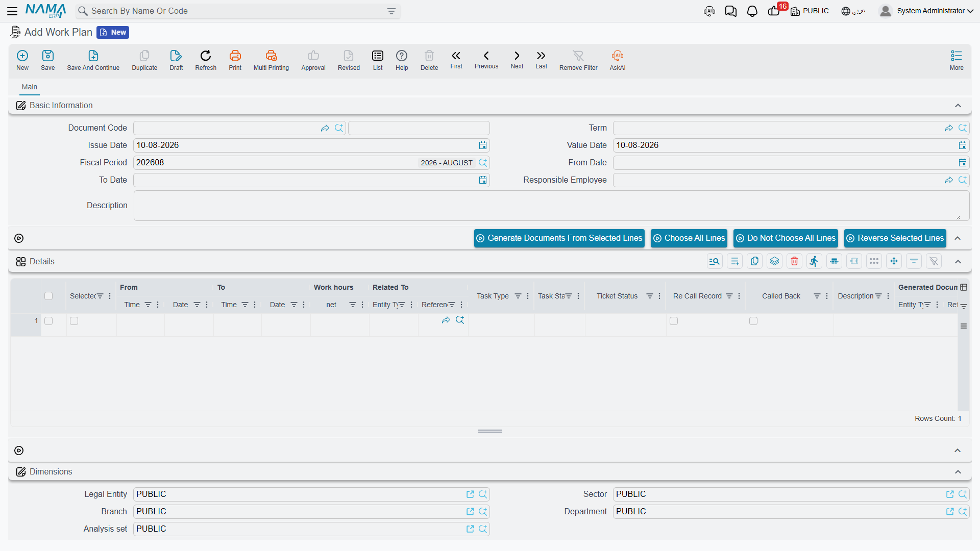Go to Next record
The image size is (980, 551).
tap(517, 60)
